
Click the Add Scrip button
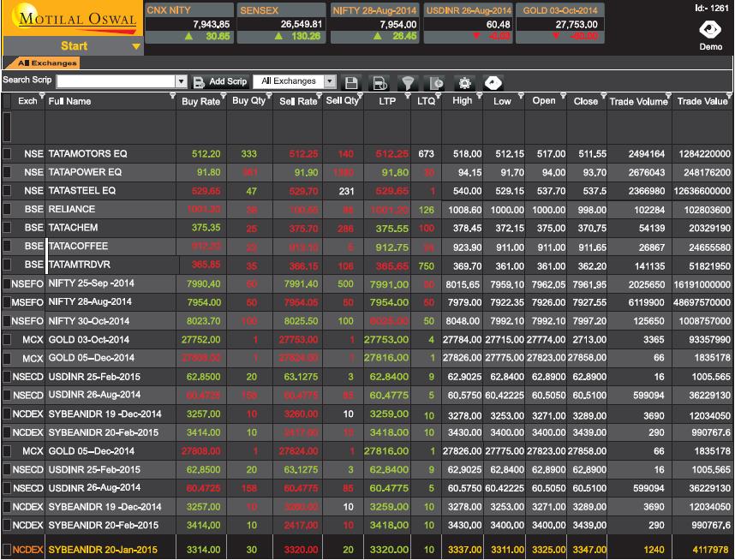pyautogui.click(x=220, y=82)
